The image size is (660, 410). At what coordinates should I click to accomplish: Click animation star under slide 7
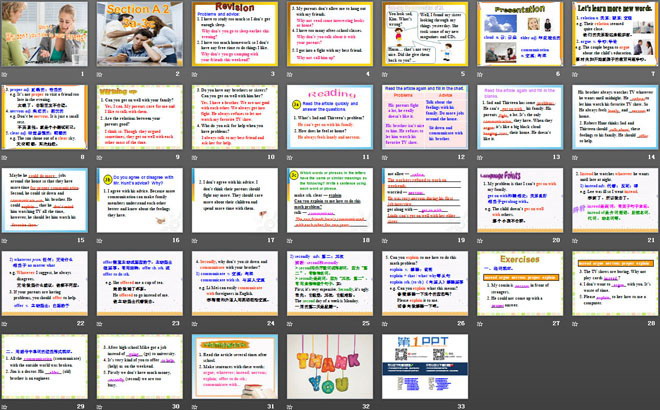tap(575, 75)
